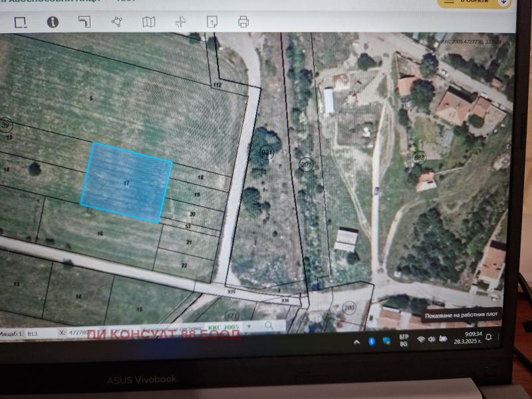The width and height of the screenshot is (532, 399).
Task: Click parcel 16 on the map
Action: (100, 233)
